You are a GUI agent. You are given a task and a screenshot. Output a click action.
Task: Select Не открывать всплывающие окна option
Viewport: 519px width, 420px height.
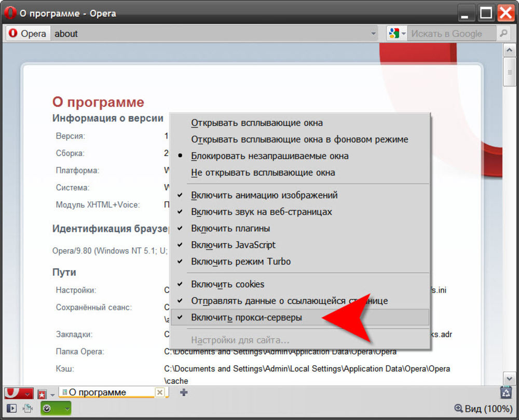300,172
